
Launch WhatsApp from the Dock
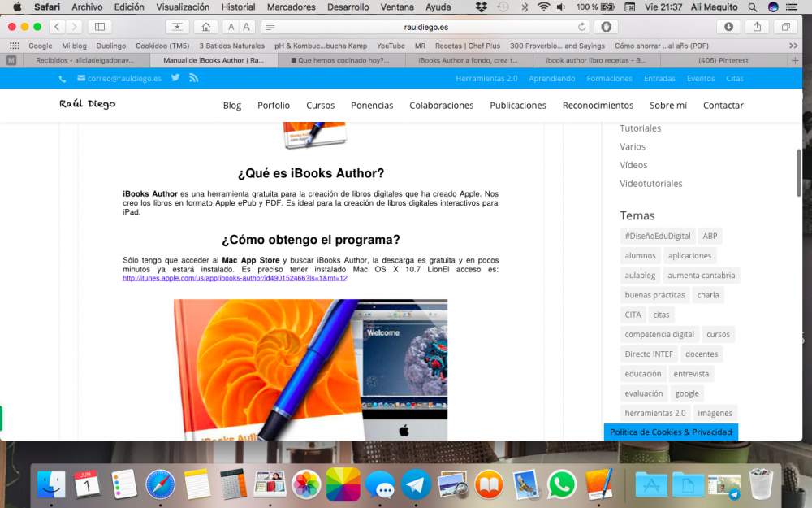pyautogui.click(x=561, y=484)
